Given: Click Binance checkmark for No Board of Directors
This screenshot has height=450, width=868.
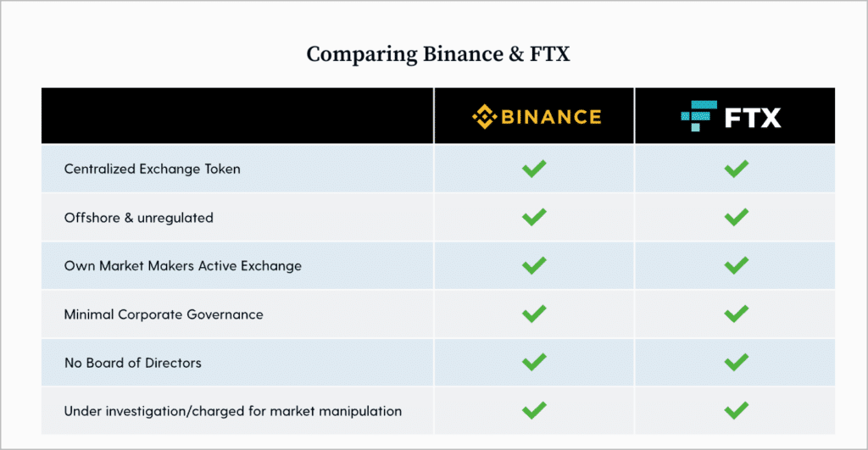Looking at the screenshot, I should [534, 362].
